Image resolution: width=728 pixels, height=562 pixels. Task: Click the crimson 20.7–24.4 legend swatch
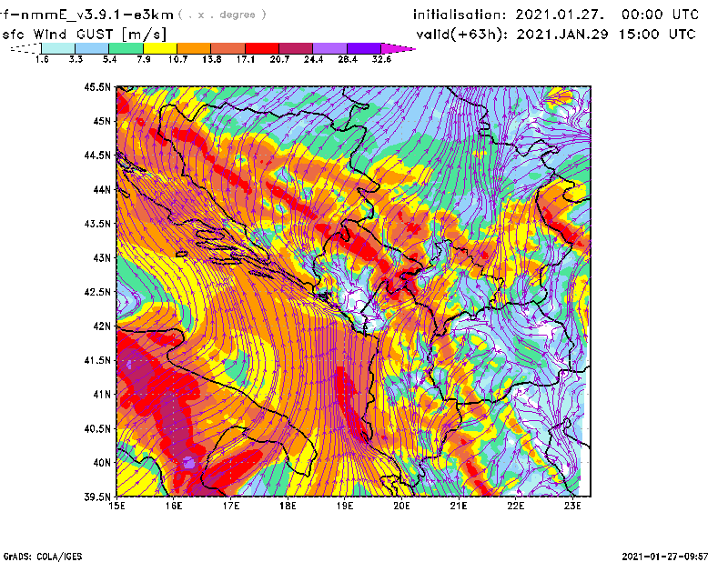(x=296, y=48)
